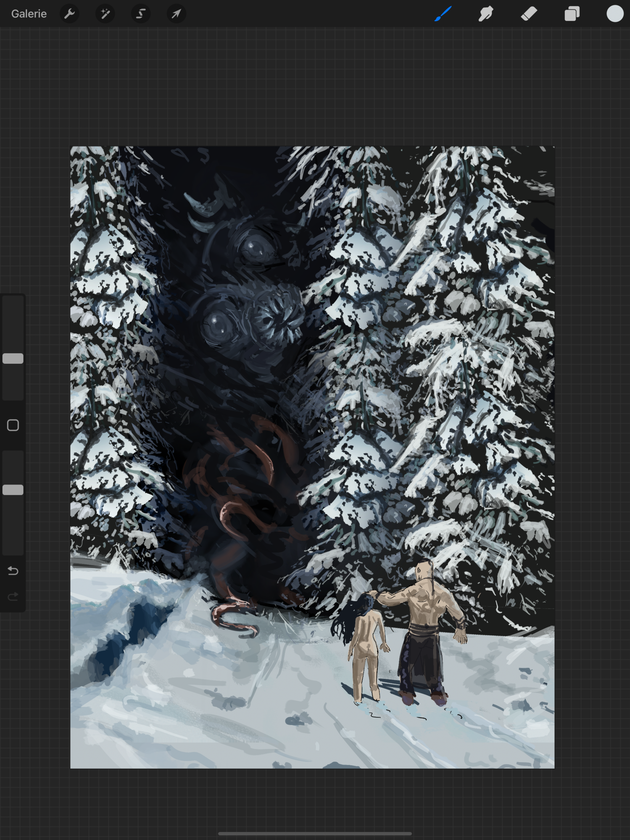The image size is (630, 840).
Task: Tap the bald muscular man on canvas
Action: click(424, 609)
